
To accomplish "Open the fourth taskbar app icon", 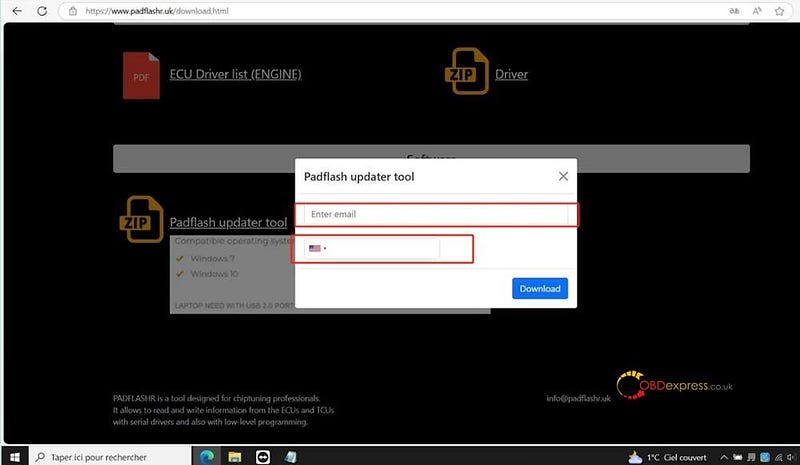I will tap(291, 457).
